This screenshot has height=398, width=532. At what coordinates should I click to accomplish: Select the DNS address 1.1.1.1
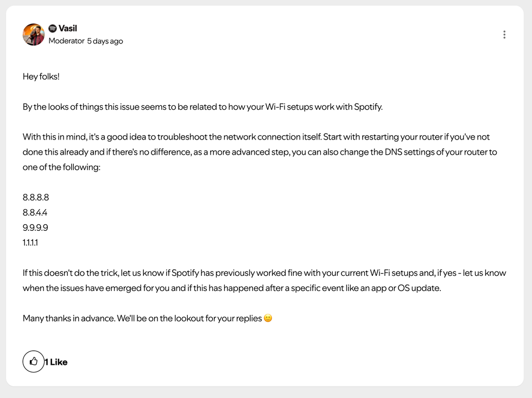click(30, 242)
